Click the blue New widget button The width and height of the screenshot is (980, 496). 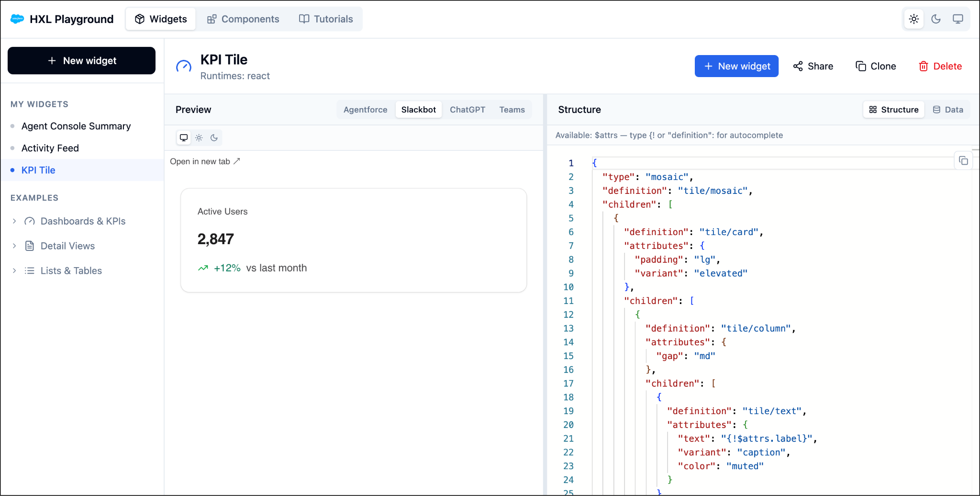tap(736, 66)
